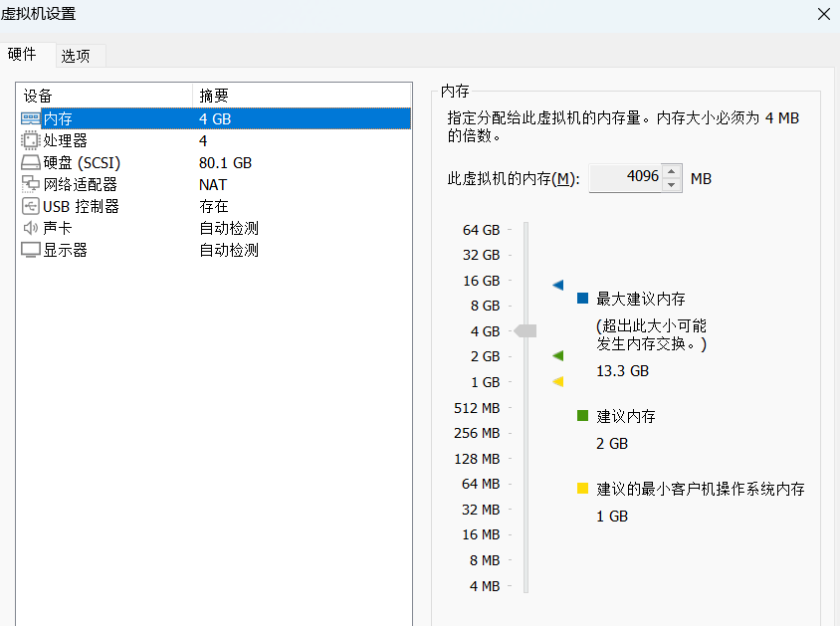Click the 此虚拟机的内存(M) label
The image size is (840, 626).
[514, 178]
